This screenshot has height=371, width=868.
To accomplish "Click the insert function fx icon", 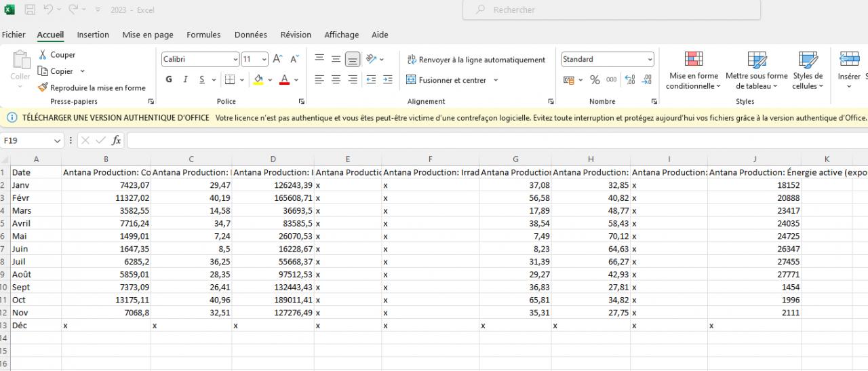I will click(x=117, y=140).
